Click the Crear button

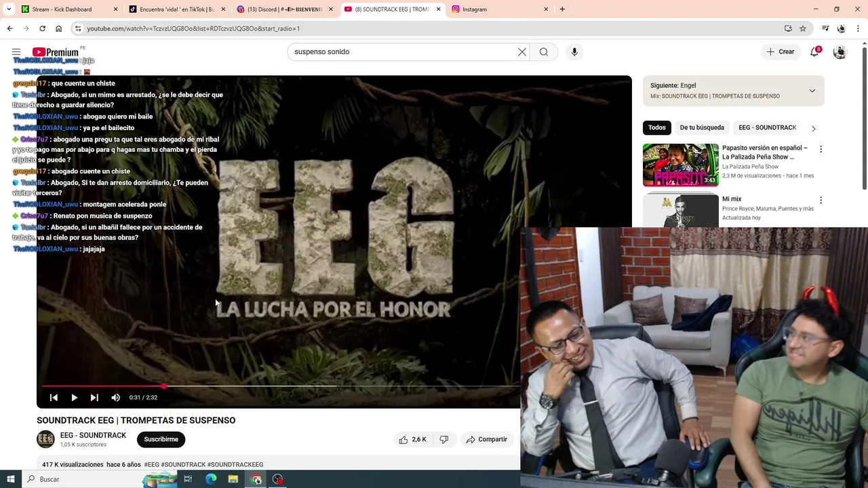(780, 52)
